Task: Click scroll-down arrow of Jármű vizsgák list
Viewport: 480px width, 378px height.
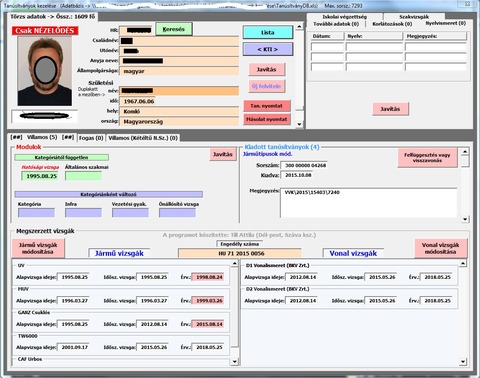Action: point(235,362)
